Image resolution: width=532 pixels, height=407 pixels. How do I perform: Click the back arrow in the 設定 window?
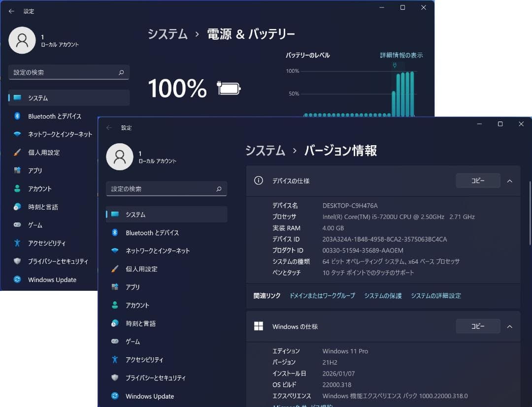coord(109,127)
